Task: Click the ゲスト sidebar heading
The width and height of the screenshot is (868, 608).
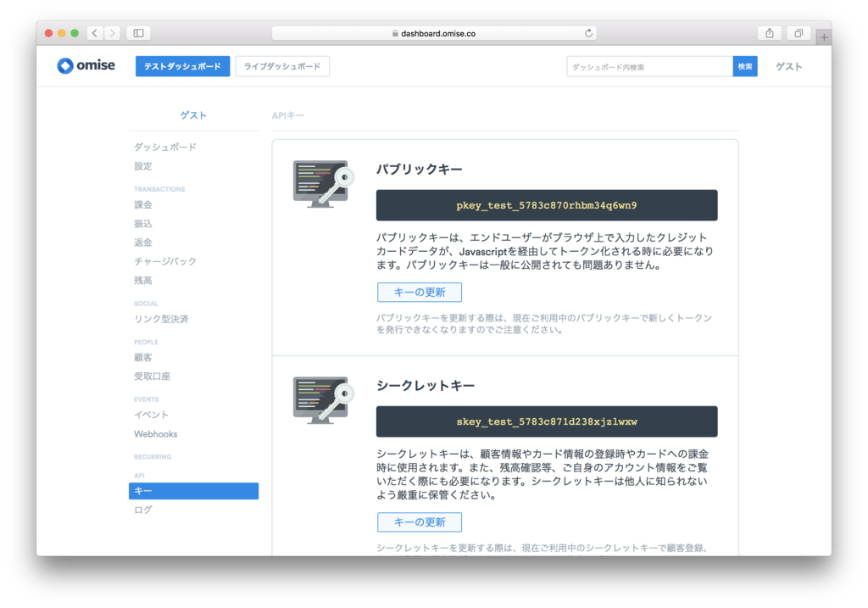Action: coord(193,115)
